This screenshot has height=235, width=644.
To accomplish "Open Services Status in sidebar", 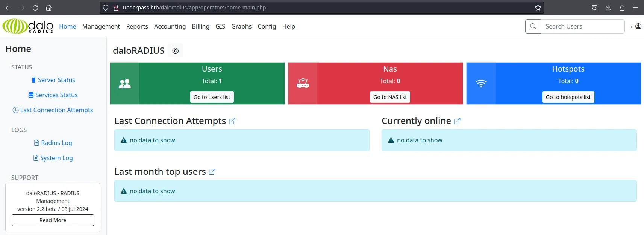I will pyautogui.click(x=53, y=95).
